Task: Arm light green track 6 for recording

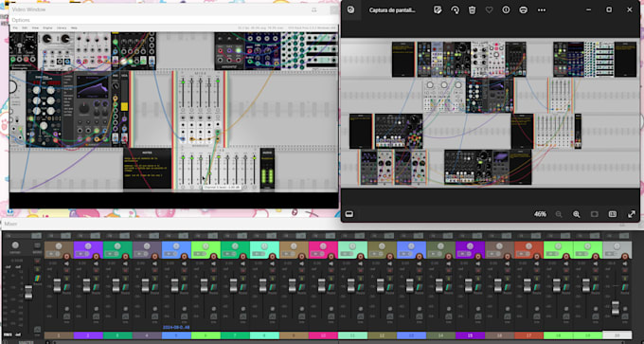Action: (214, 257)
